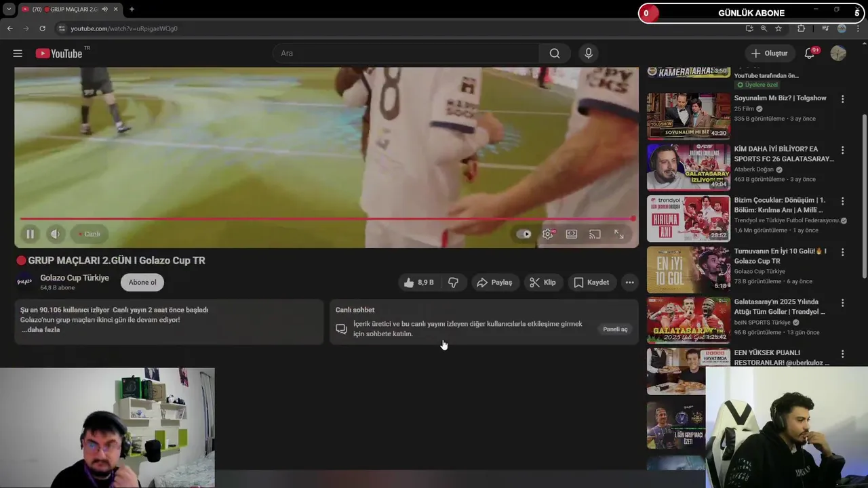Click the Üyelere özel badge

(758, 85)
